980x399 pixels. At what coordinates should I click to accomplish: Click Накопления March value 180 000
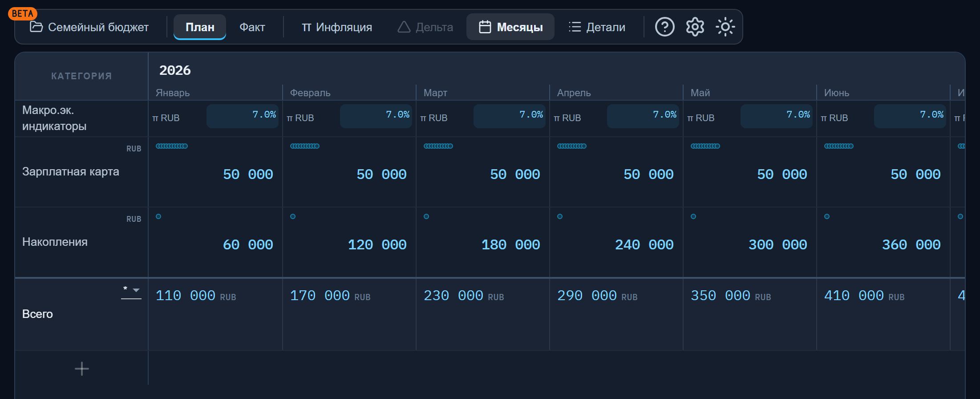tap(510, 244)
